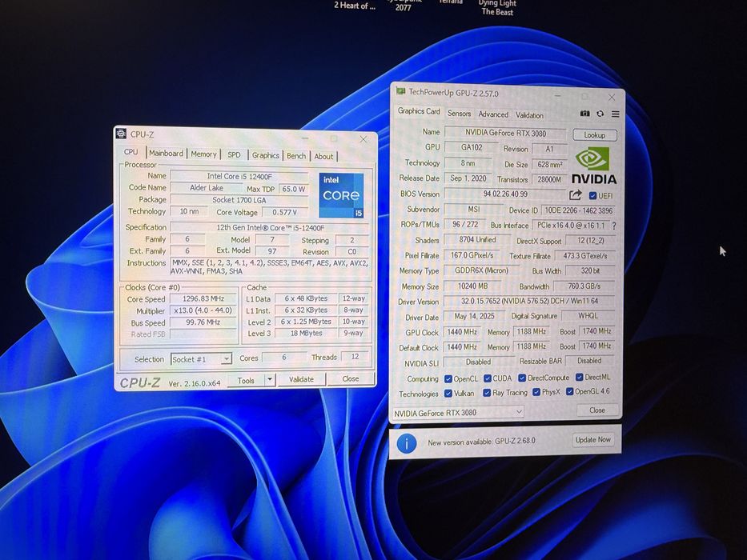Viewport: 747px width, 560px height.
Task: Toggle the PhysX checkbox
Action: pos(536,392)
